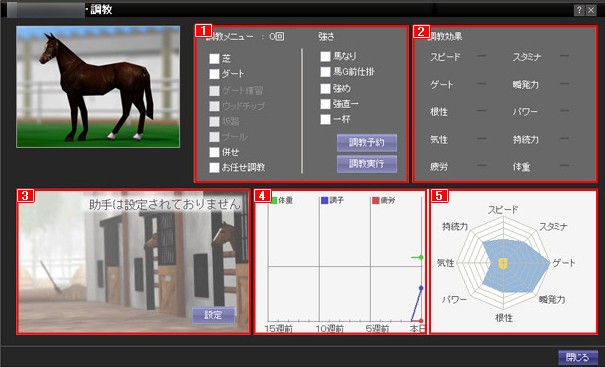The height and width of the screenshot is (367, 605).
Task: Click パワー label in 調教効果 panel
Action: click(525, 112)
